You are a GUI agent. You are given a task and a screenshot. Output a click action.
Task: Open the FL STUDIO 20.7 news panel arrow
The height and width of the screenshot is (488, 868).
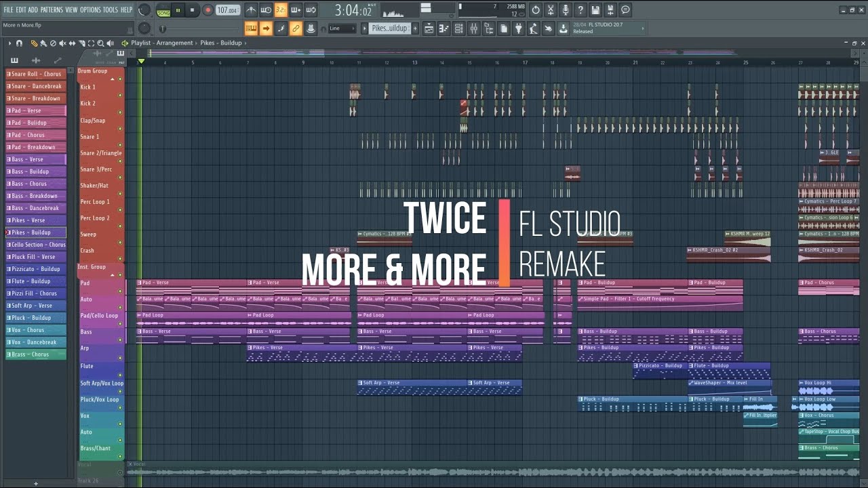point(643,28)
